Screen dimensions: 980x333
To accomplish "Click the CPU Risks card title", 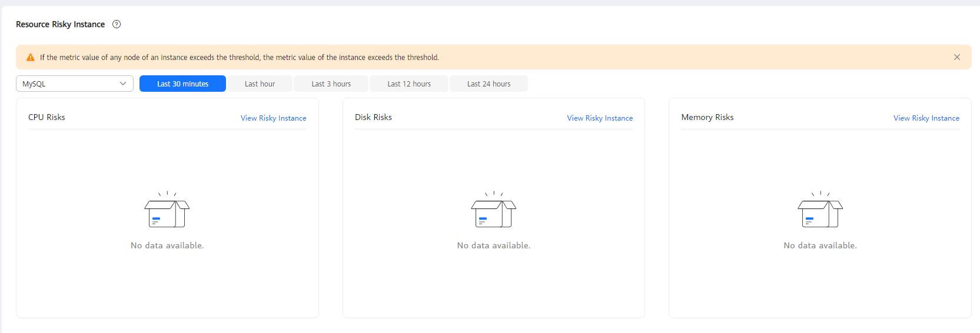I will 46,117.
